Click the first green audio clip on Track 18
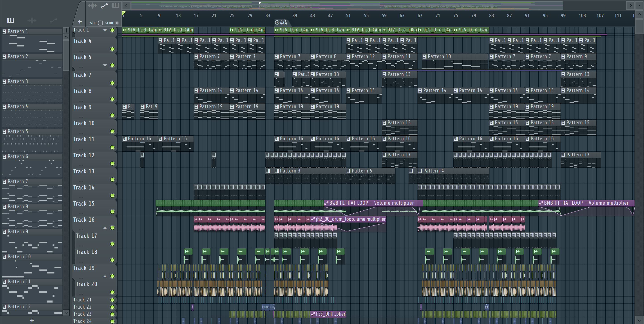644x324 pixels. pos(188,256)
